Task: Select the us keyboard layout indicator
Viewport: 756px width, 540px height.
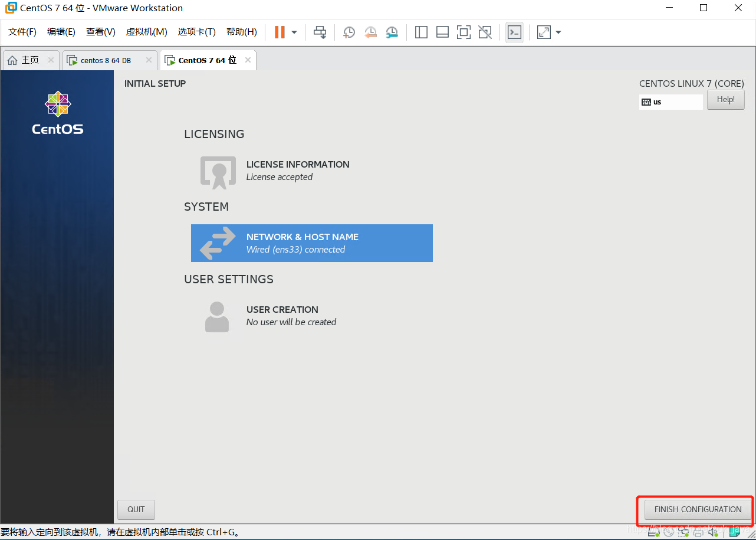Action: pos(671,102)
